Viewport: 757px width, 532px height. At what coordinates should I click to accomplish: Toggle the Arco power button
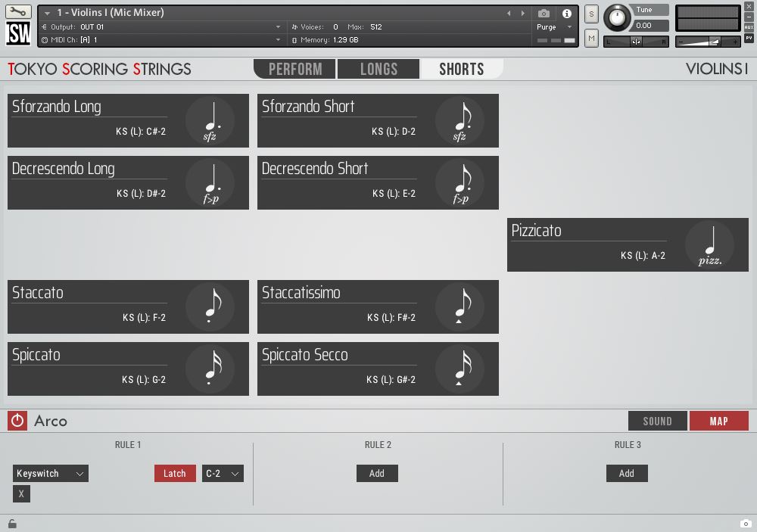[x=17, y=421]
